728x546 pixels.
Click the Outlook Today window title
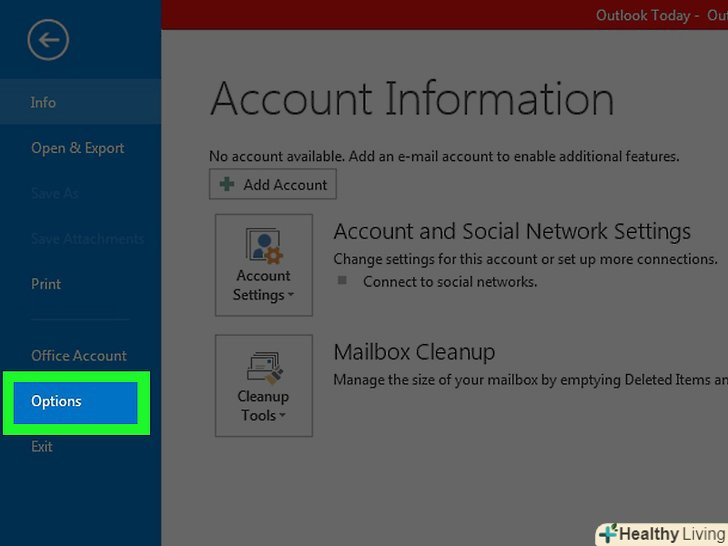point(662,15)
